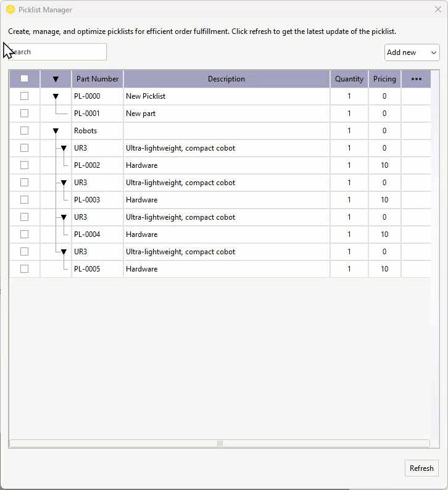Collapse the Robots group
Screen dimensions: 448x490
pos(56,131)
